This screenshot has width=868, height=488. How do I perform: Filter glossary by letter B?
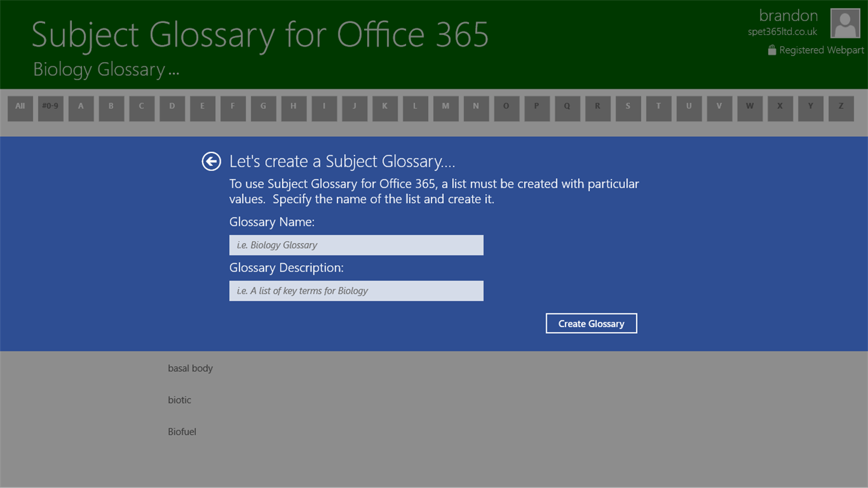point(111,109)
